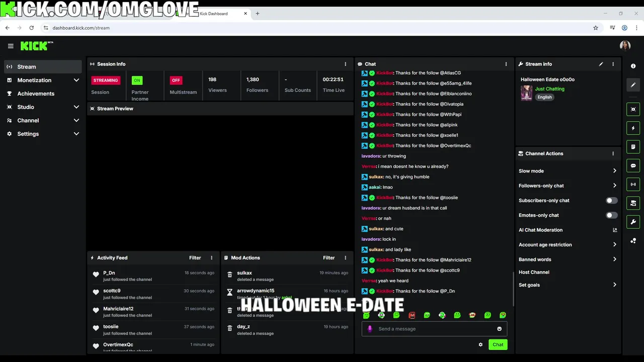Click the chat bubble icon in the right rail
Viewport: 644px width, 362px height.
click(x=633, y=165)
